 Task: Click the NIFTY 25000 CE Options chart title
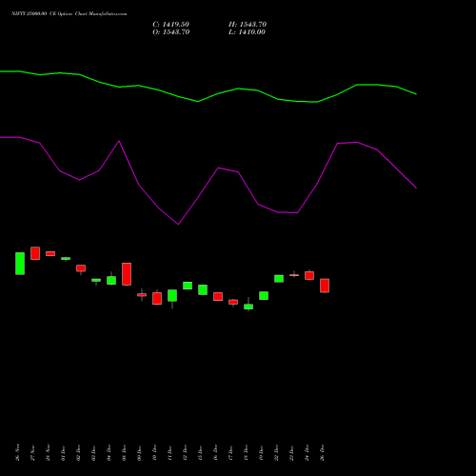point(69,14)
